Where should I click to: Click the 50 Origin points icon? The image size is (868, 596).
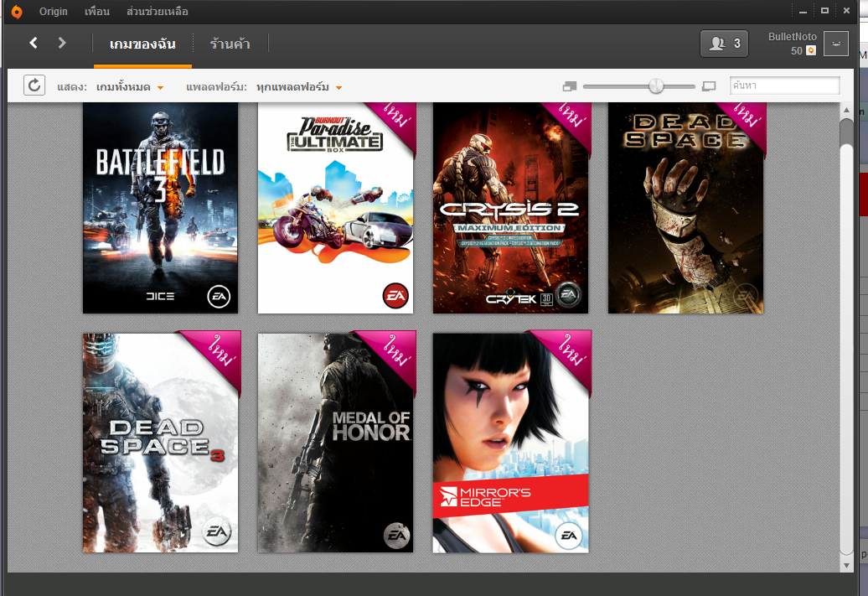(811, 50)
